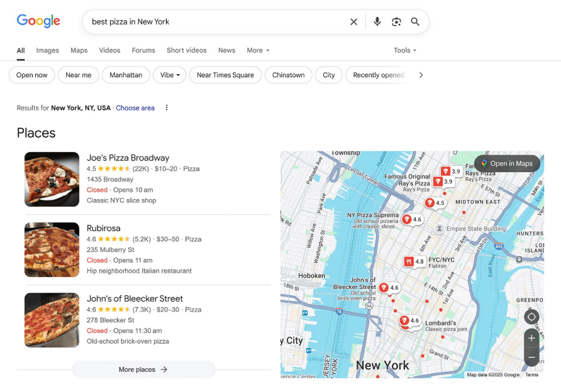Click the Google logo to return home
This screenshot has width=561, height=392.
point(38,21)
